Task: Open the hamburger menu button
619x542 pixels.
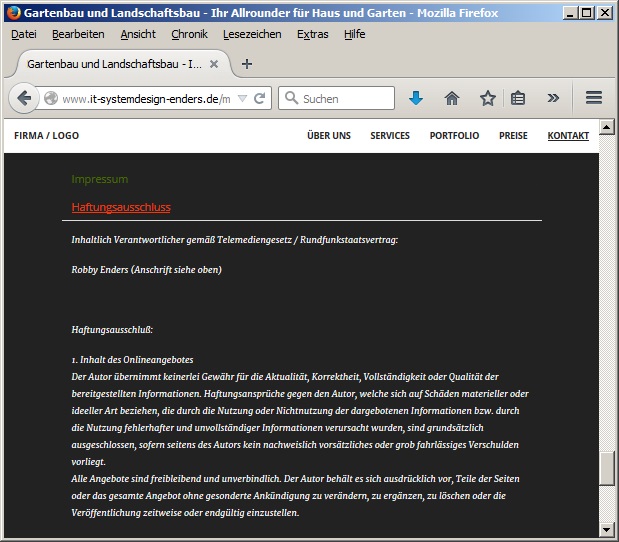Action: (x=593, y=98)
